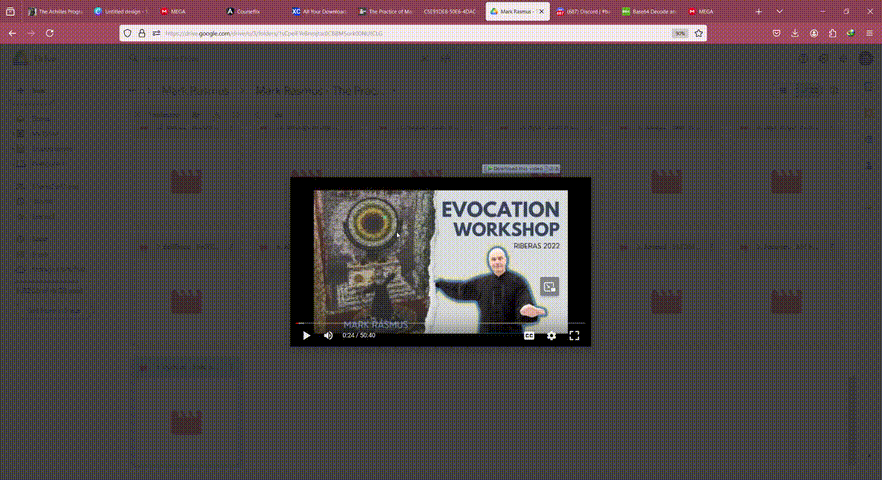Open the Google account avatar
The height and width of the screenshot is (480, 882).
point(866,58)
